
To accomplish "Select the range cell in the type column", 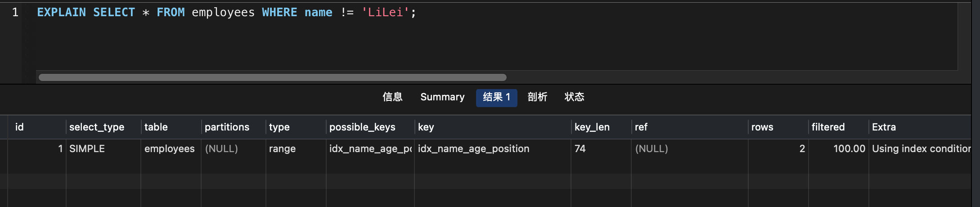I will click(282, 149).
